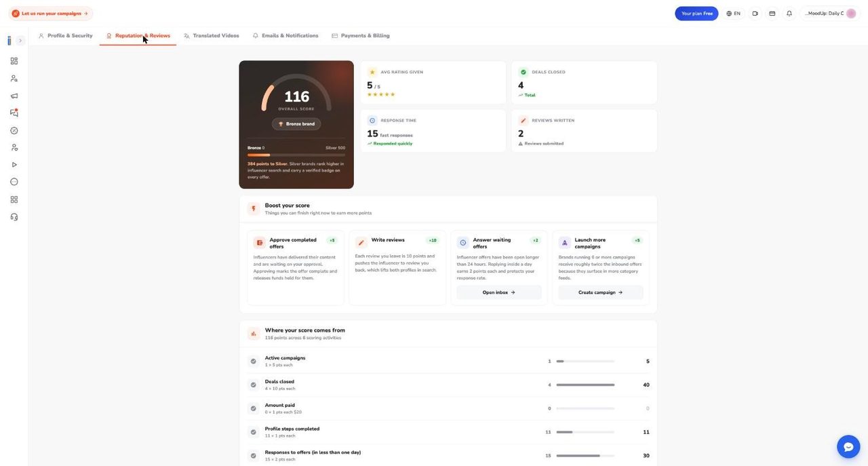The height and width of the screenshot is (466, 868).
Task: Click the credit card icon in header
Action: click(x=772, y=14)
